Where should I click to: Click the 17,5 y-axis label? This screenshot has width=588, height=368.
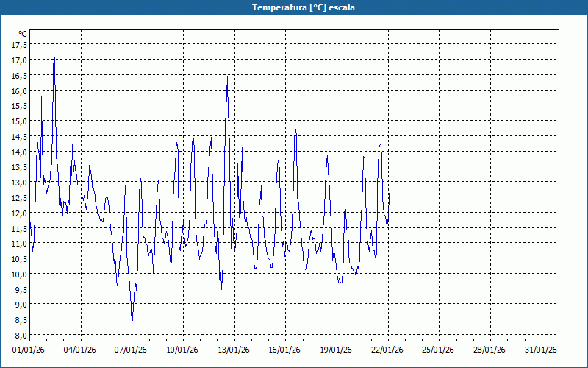(x=19, y=45)
